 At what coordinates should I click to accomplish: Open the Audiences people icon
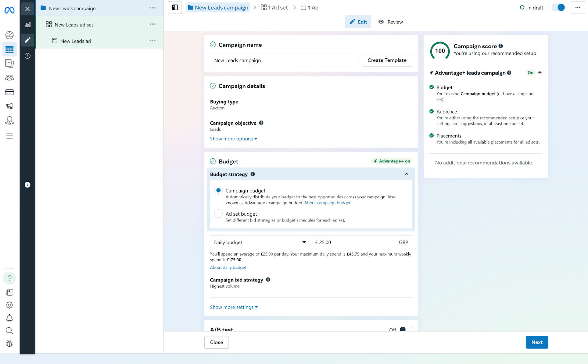10,78
